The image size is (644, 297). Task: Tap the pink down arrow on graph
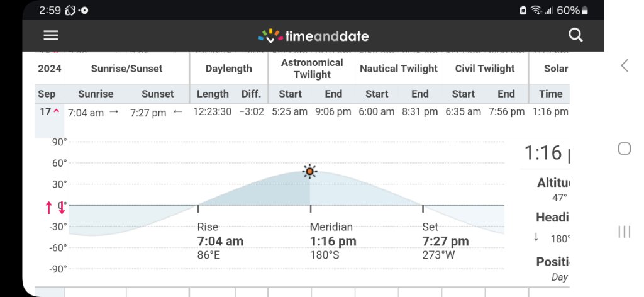coord(62,208)
